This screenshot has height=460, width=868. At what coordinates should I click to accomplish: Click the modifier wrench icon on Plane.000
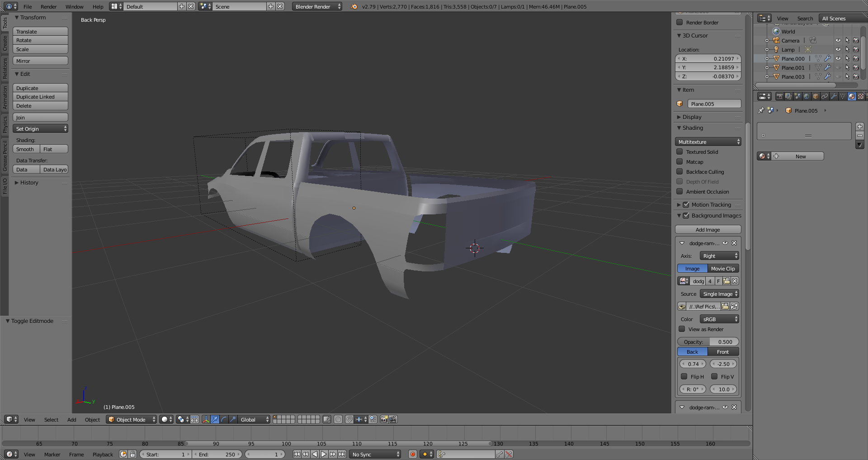point(827,58)
